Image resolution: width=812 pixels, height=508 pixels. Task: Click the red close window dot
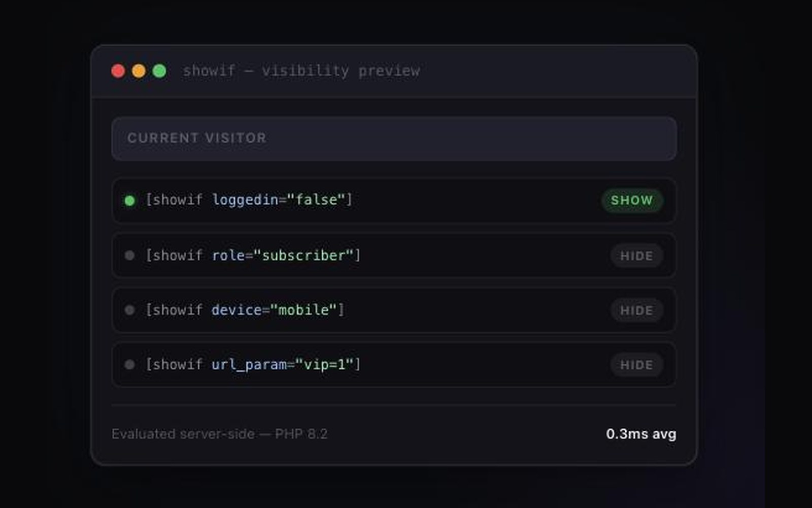point(118,71)
